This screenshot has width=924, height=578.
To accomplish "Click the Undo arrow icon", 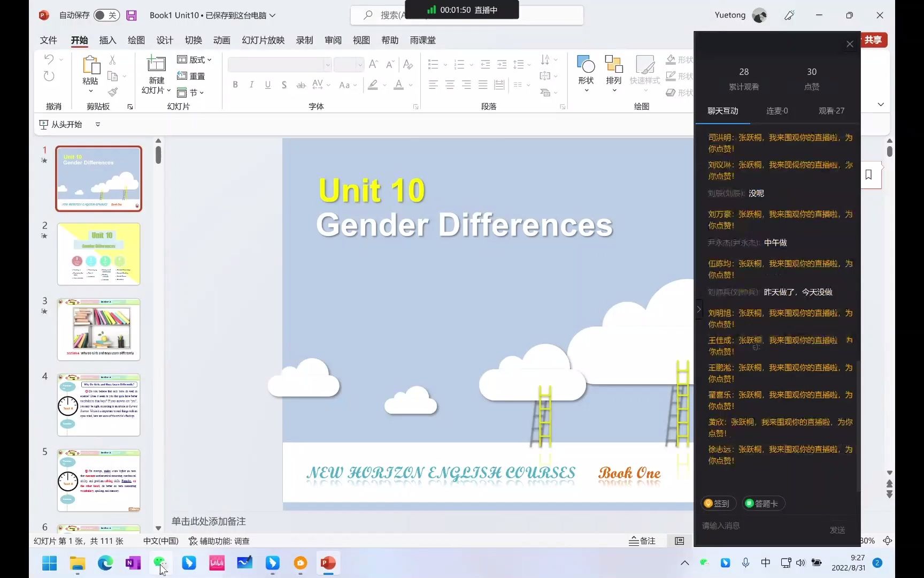I will coord(49,59).
